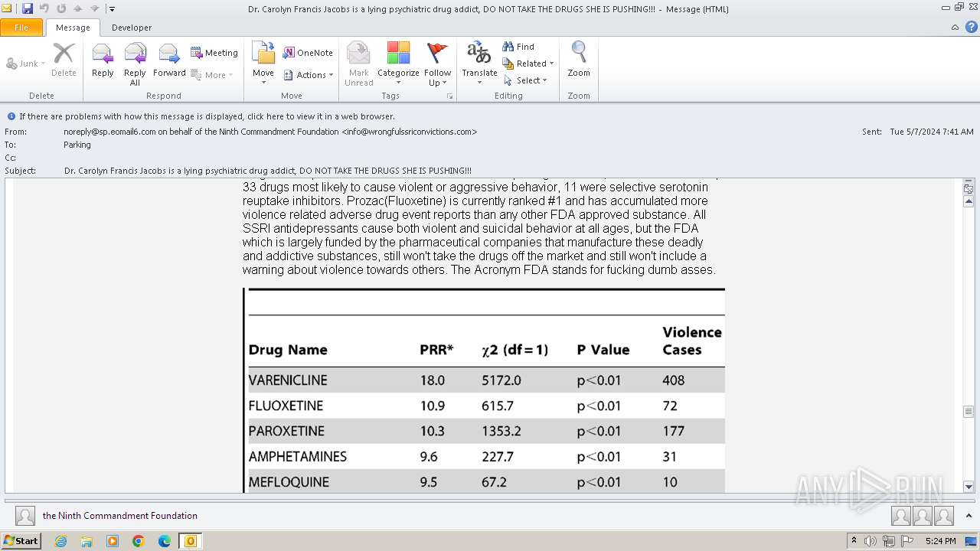
Task: Expand the Related dropdown
Action: (x=528, y=64)
